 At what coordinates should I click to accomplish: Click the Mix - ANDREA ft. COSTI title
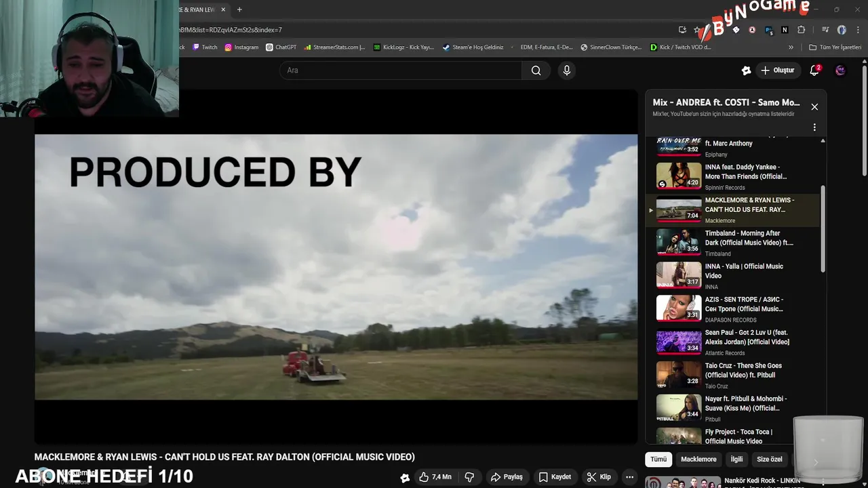click(x=726, y=103)
